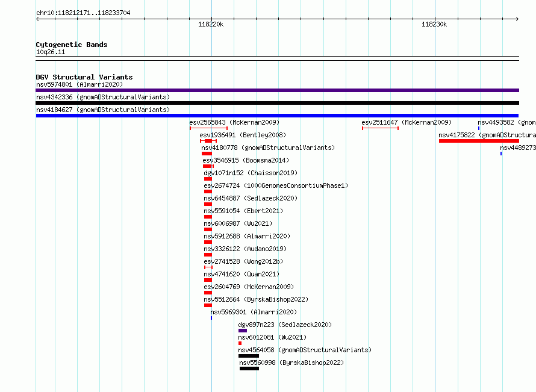Open nsv5912688 (Almarri2020) variant
The height and width of the screenshot is (392, 536).
[247, 236]
